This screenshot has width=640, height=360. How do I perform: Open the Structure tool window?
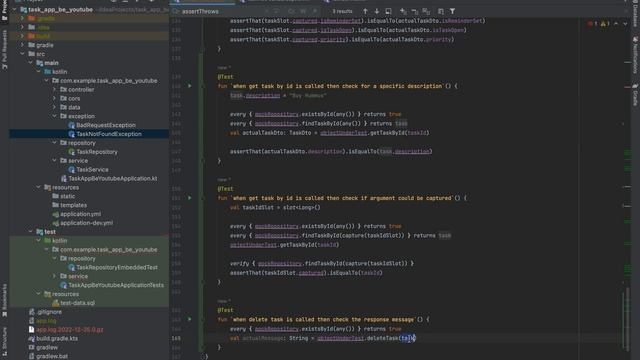pos(4,341)
